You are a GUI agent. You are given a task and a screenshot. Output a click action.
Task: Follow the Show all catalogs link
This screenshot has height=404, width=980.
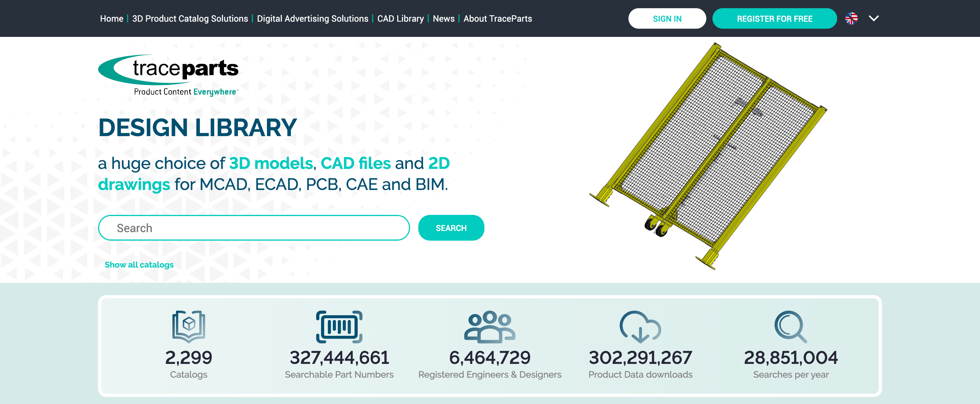[139, 265]
